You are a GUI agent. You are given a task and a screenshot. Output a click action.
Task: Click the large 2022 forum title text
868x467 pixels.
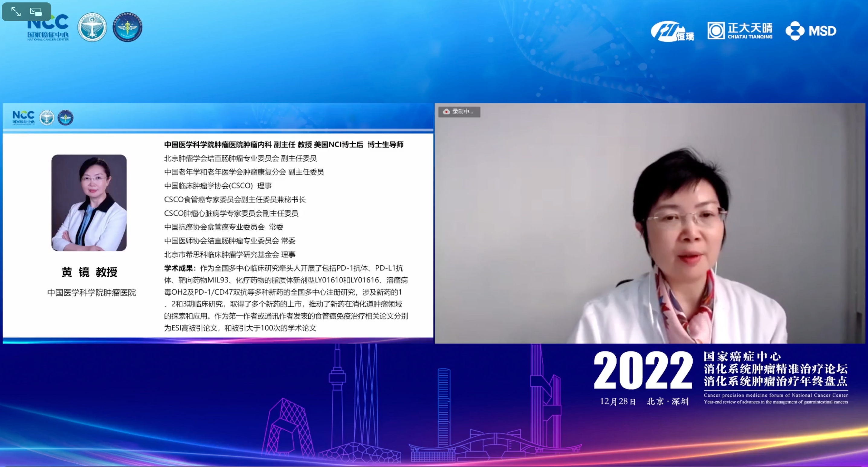[643, 370]
